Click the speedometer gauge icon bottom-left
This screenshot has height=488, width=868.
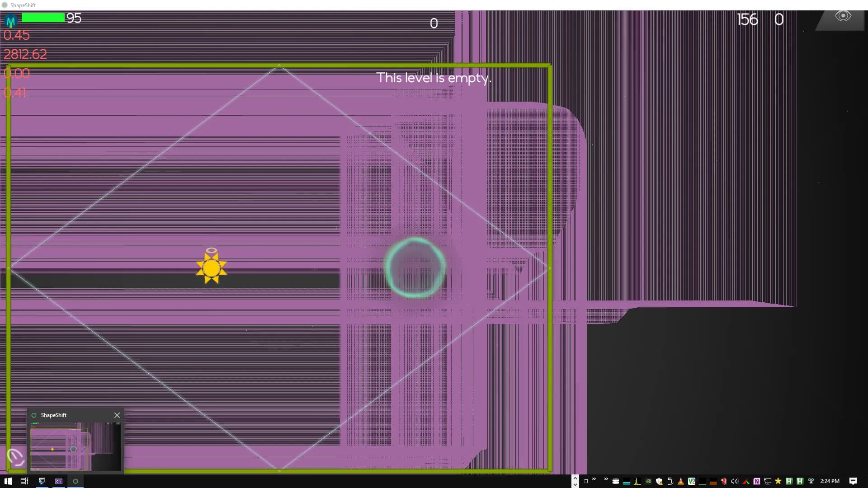click(16, 457)
